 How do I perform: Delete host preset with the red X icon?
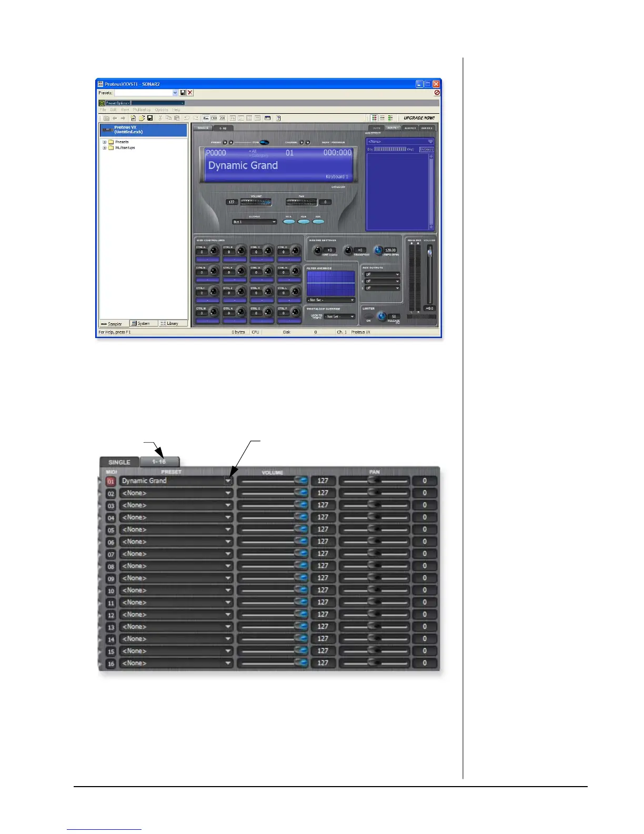[190, 93]
